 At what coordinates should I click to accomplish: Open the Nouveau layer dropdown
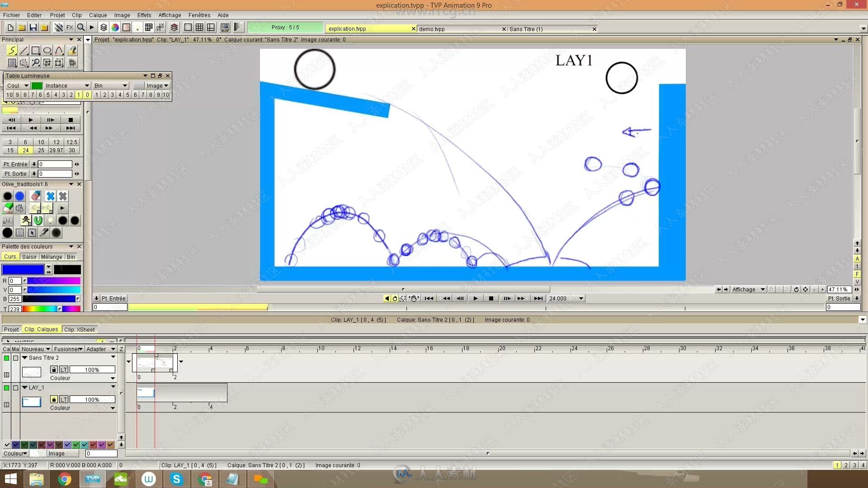[36, 349]
